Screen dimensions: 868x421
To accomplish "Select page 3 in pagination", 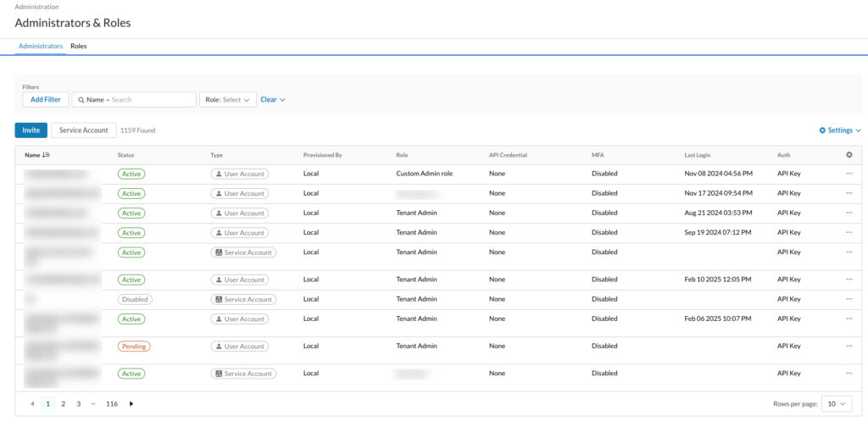I will click(x=79, y=404).
